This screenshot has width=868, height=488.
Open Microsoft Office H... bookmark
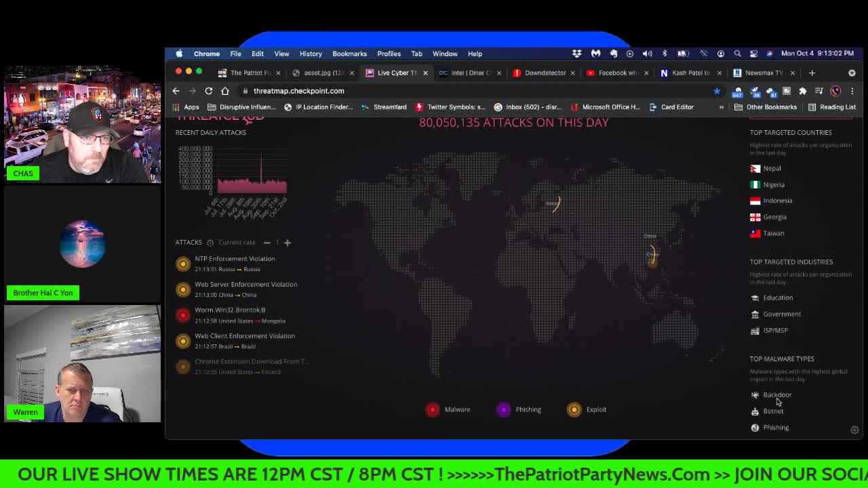[x=606, y=107]
